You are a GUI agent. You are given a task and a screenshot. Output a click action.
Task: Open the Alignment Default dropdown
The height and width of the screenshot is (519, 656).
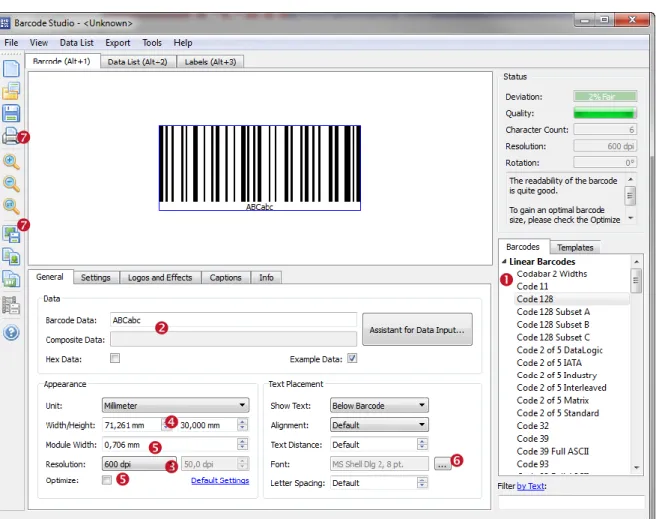tap(379, 425)
